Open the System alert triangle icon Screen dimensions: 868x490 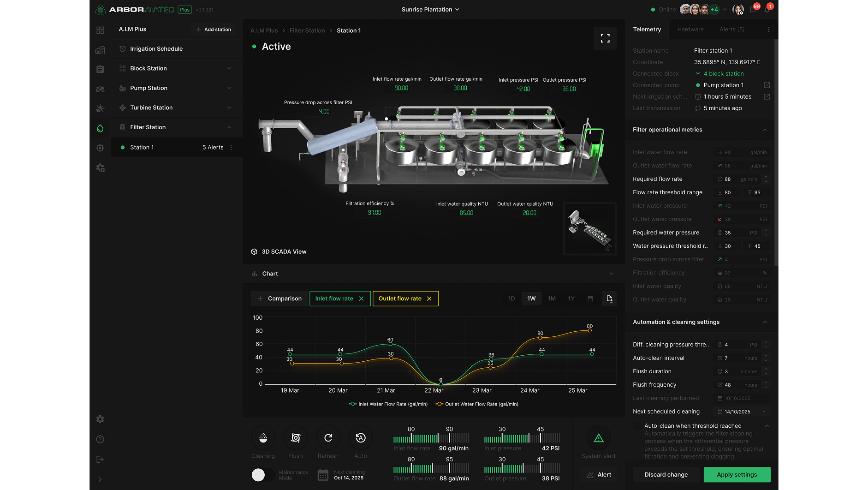(x=599, y=438)
